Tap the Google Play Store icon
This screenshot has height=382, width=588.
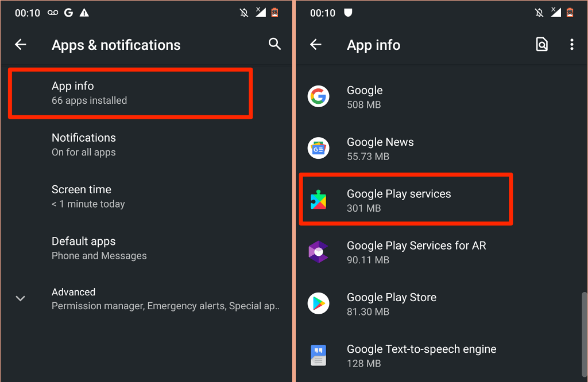pos(318,303)
